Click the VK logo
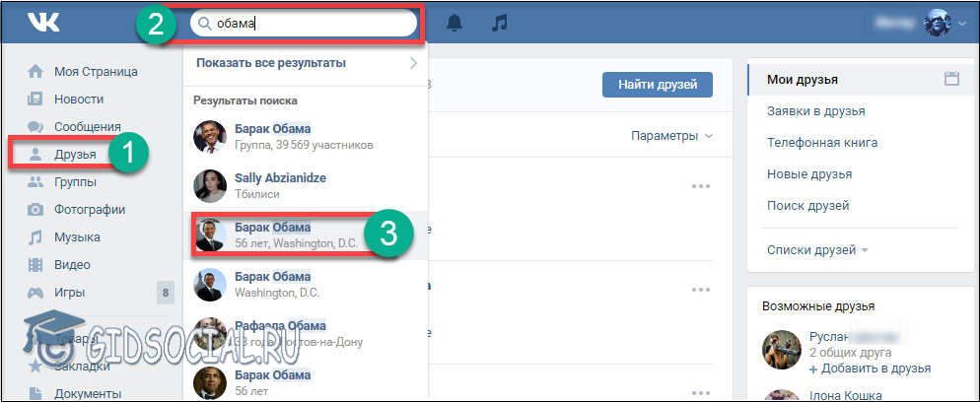Screen dimensions: 980x402 43,23
